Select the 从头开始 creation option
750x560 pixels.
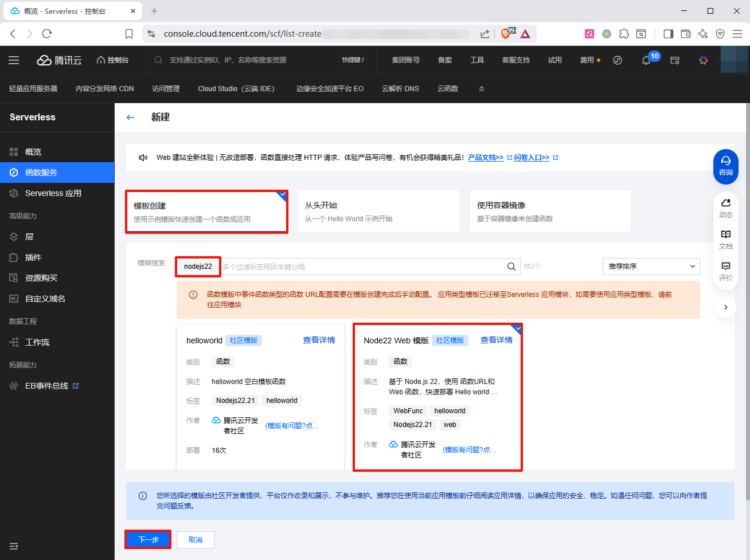tap(378, 212)
